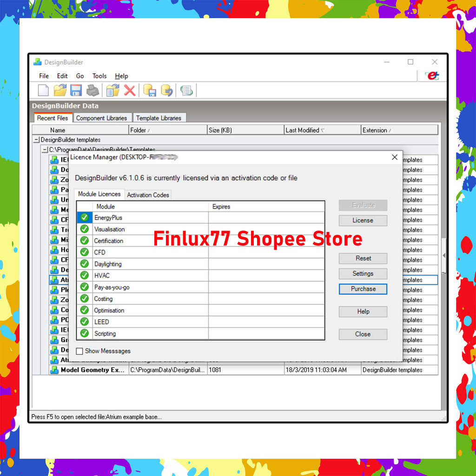Click the Purchase button
This screenshot has width=476, height=476.
click(363, 289)
